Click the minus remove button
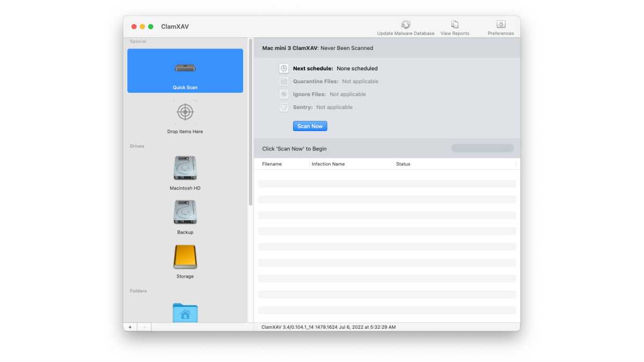644x362 pixels. point(144,327)
